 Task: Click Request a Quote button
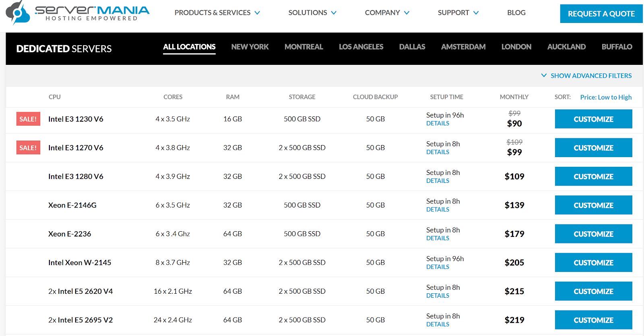[x=601, y=14]
